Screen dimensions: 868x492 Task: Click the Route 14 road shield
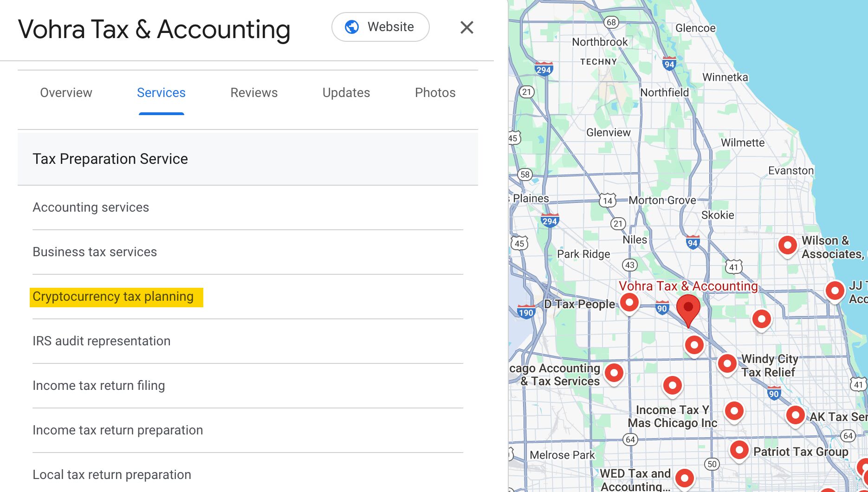(x=608, y=201)
